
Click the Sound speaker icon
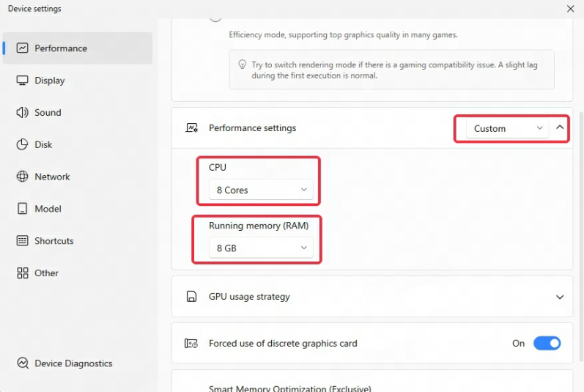[x=22, y=112]
